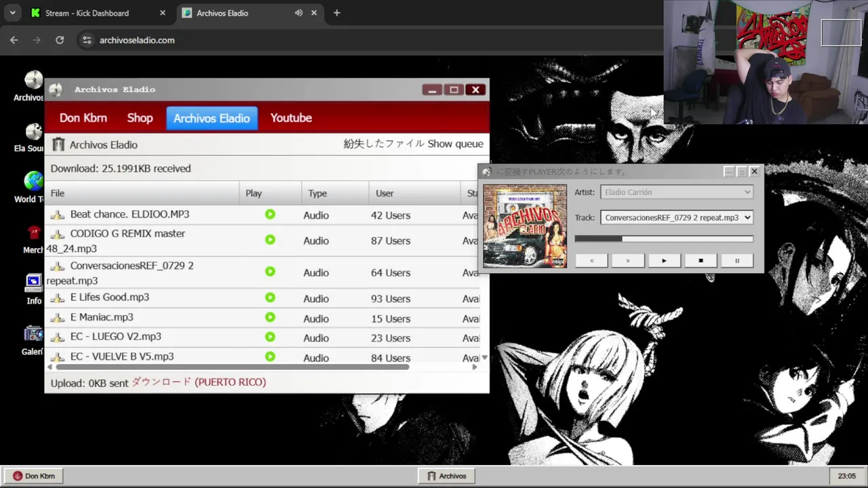This screenshot has width=868, height=488.
Task: Open Track dropdown in player
Action: coord(677,218)
